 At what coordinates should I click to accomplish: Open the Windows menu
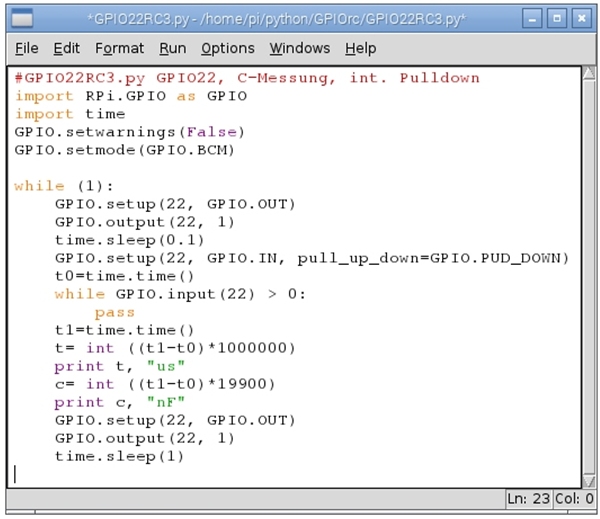pos(299,48)
